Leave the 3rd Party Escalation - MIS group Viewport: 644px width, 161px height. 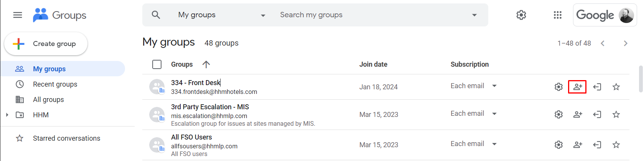pos(597,115)
